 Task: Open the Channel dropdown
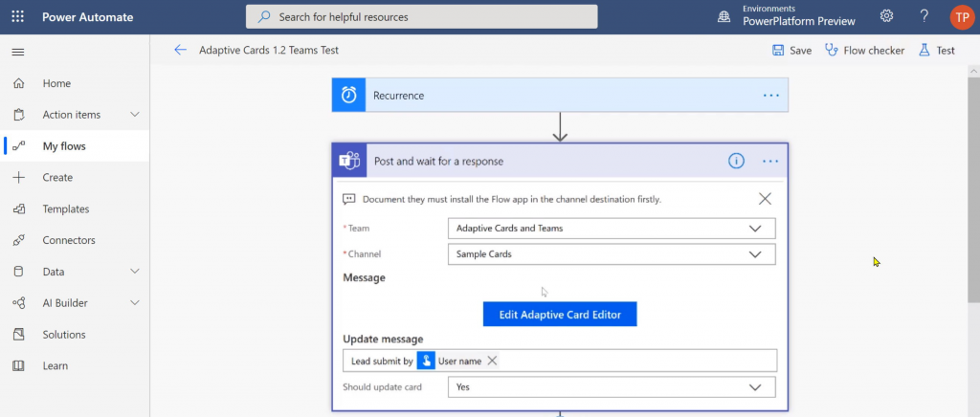pos(612,254)
